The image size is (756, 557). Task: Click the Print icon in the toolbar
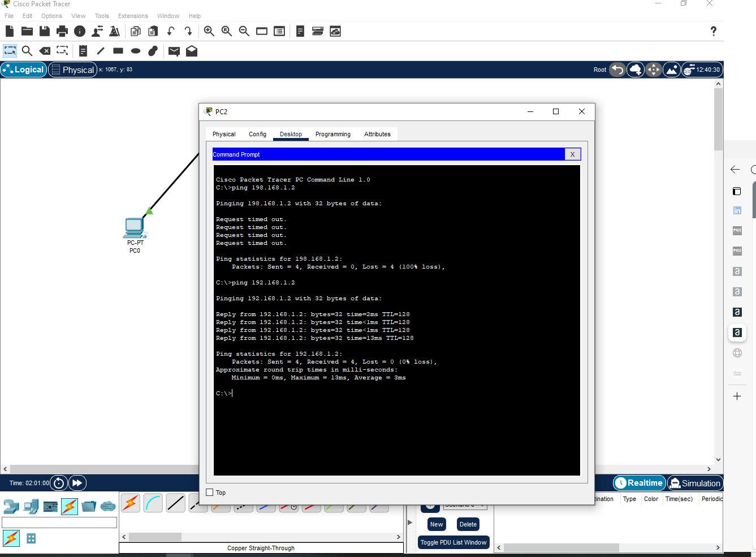tap(62, 31)
